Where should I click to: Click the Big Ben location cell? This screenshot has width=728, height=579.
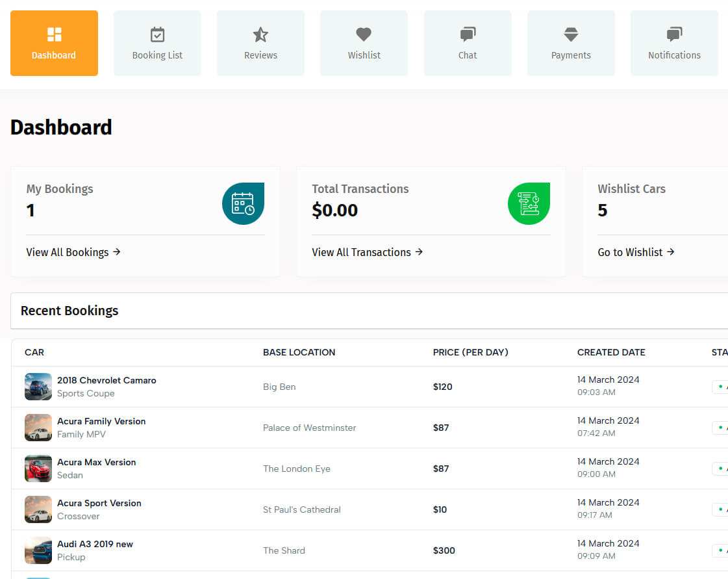tap(279, 387)
